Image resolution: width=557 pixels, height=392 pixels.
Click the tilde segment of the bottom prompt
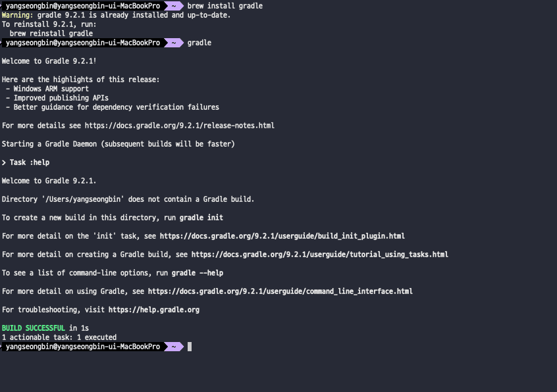pos(173,347)
